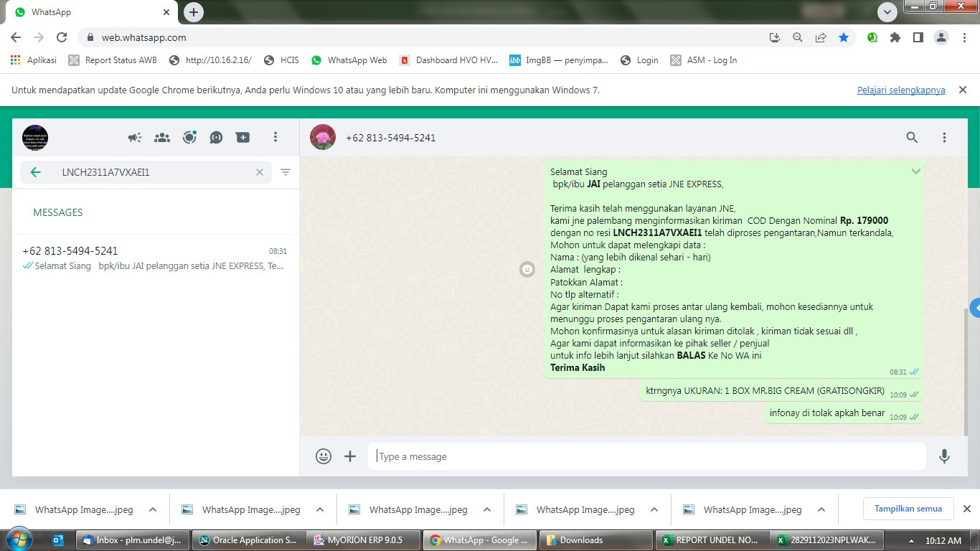Open the Chrome profile avatar
This screenshot has height=551, width=980.
tap(941, 37)
